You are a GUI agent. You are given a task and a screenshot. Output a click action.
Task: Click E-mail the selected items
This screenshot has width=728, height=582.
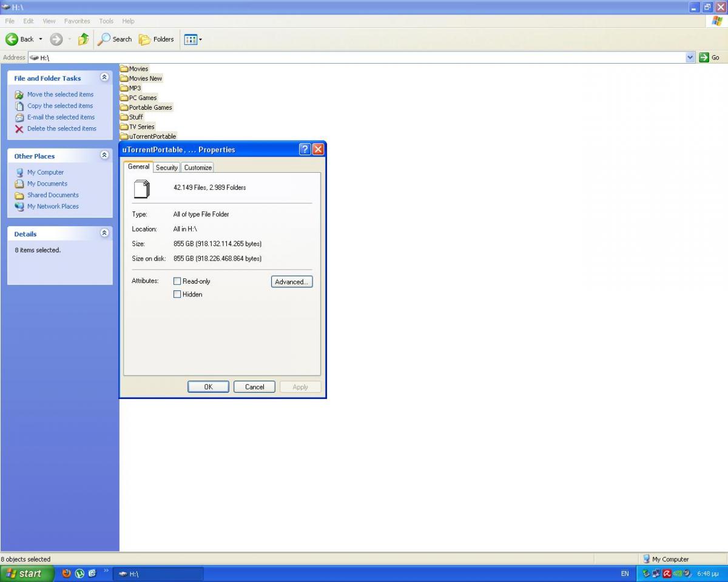tap(61, 118)
